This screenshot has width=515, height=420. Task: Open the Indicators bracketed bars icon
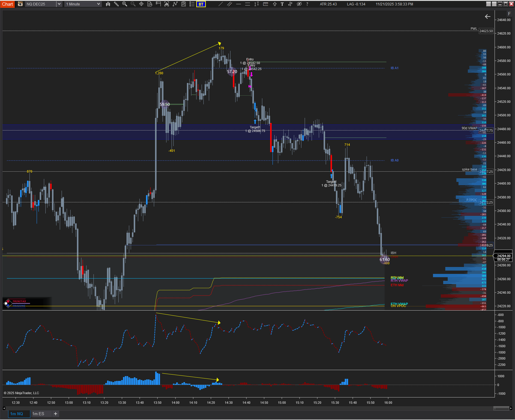167,4
